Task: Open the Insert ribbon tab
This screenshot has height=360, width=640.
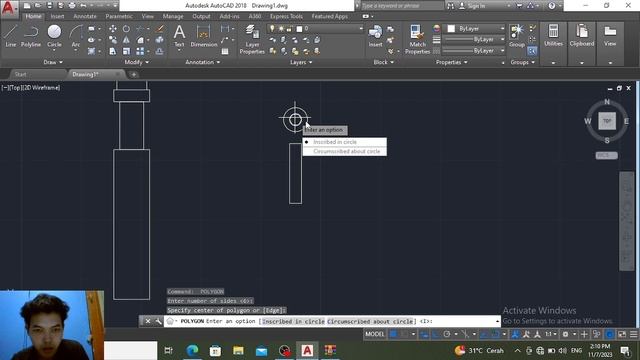Action: point(57,16)
